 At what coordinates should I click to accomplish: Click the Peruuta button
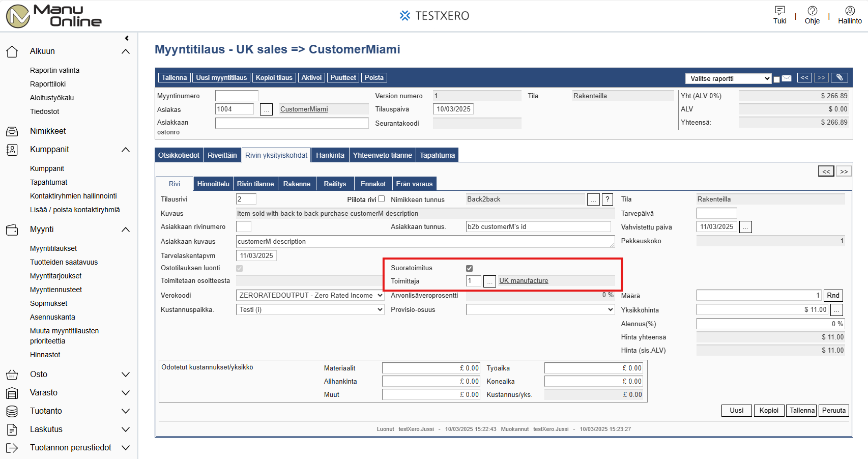(x=833, y=411)
